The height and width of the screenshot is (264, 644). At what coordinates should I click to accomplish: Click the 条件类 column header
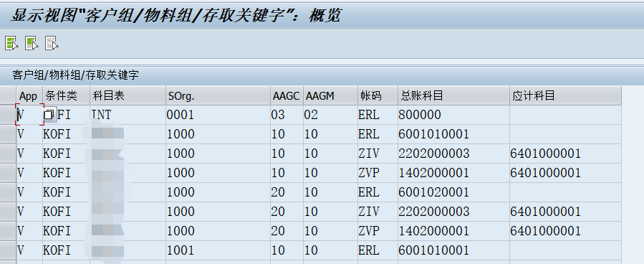pos(66,96)
